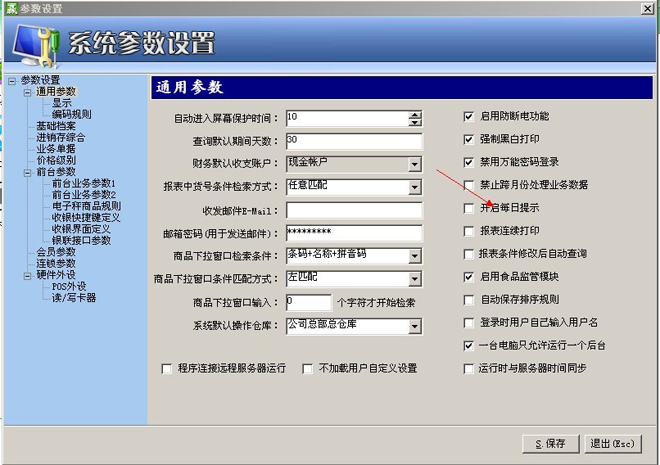This screenshot has height=465, width=660.
Task: Click the computer and wrench header icon
Action: point(36,46)
